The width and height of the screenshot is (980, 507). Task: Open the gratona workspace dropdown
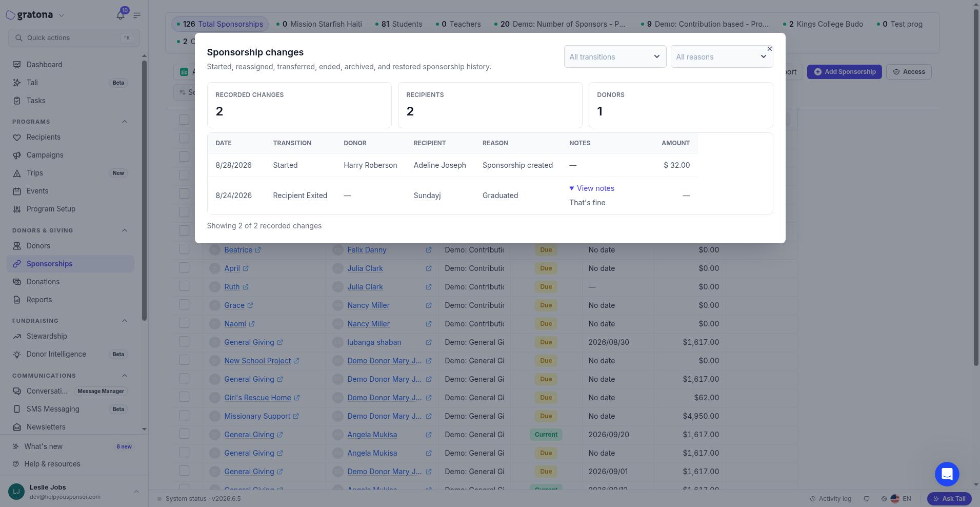click(x=62, y=15)
